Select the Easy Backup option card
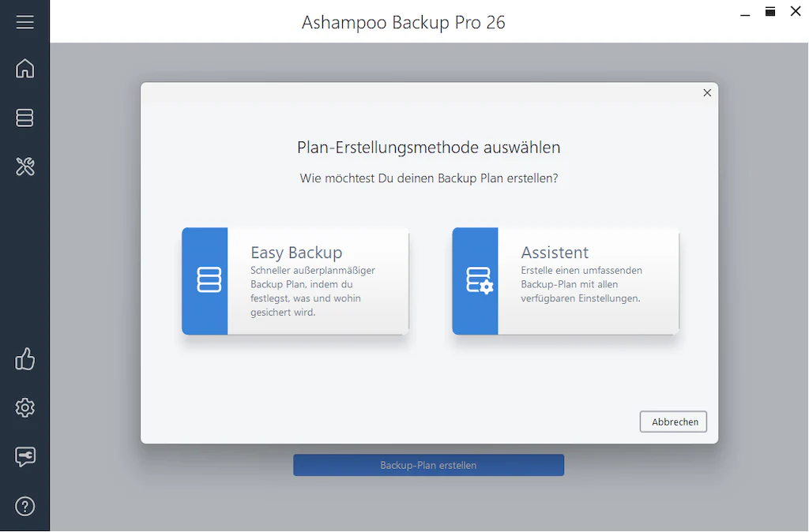The height and width of the screenshot is (532, 809). [x=295, y=281]
